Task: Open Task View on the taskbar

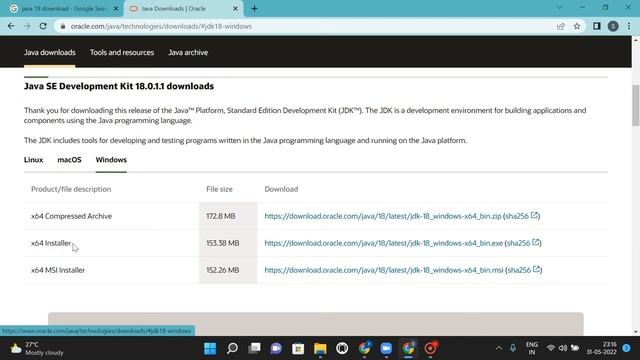Action: [x=254, y=348]
